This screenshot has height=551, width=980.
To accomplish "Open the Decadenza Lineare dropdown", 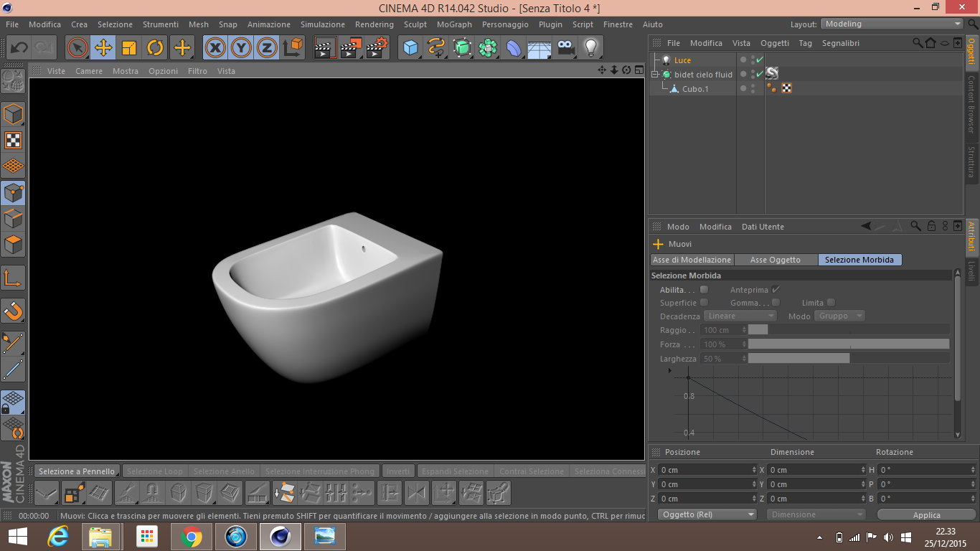I will coord(740,316).
